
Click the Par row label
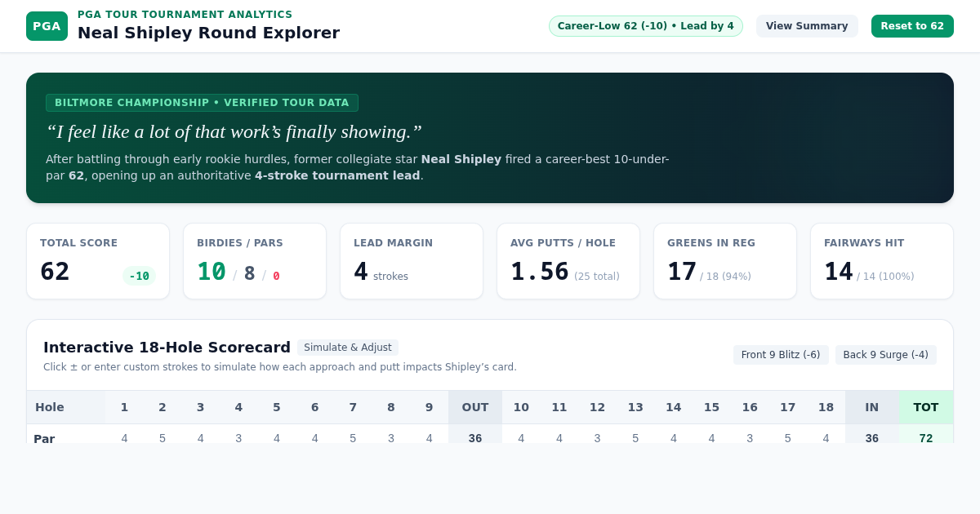tap(44, 438)
